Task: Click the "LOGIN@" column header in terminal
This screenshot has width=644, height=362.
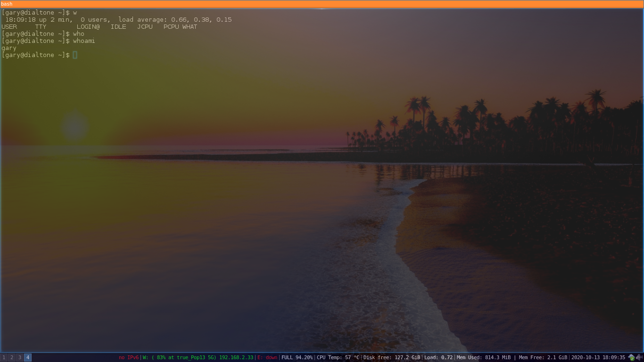Action: (x=88, y=27)
